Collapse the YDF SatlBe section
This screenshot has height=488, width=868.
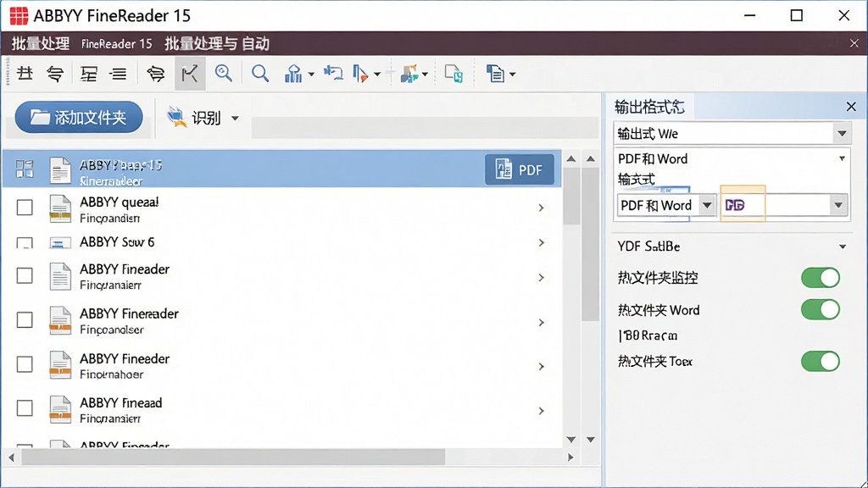pos(843,247)
